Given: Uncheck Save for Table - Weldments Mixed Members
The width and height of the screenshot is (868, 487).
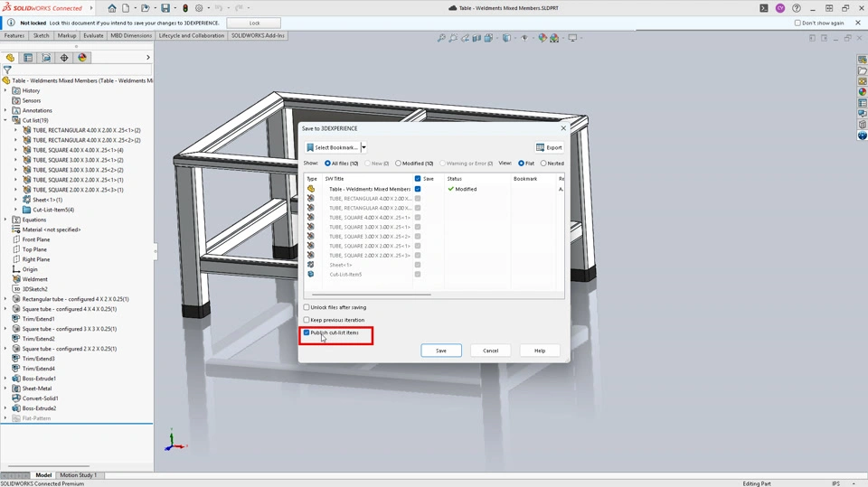Looking at the screenshot, I should (x=418, y=189).
